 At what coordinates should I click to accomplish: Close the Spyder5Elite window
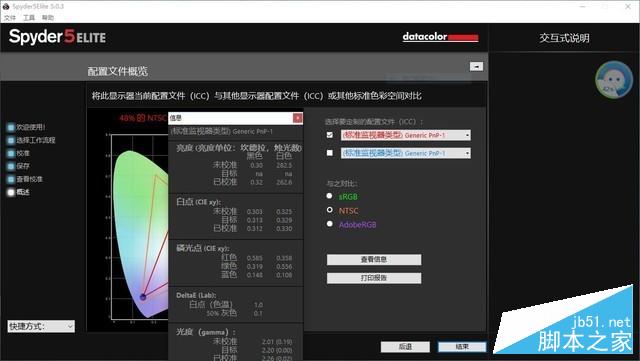(x=628, y=6)
